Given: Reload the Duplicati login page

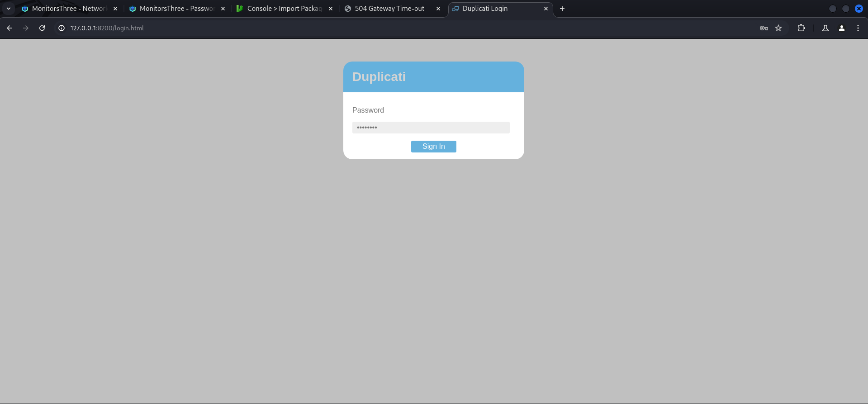Looking at the screenshot, I should click(x=42, y=28).
